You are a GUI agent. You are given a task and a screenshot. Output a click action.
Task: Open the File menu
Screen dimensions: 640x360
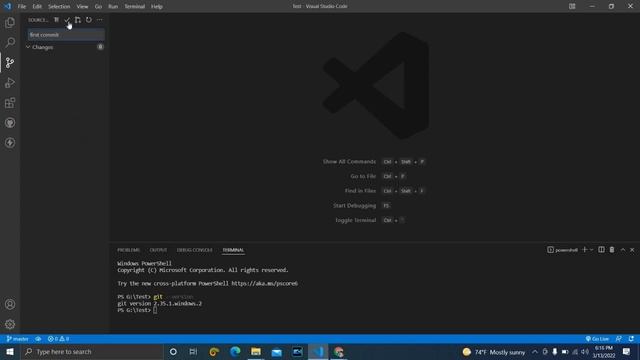22,7
